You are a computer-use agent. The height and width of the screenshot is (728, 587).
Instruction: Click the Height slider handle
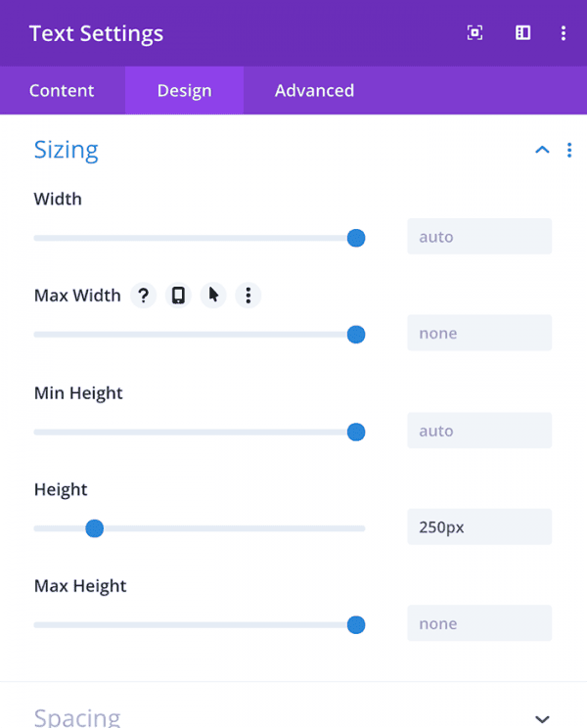(x=95, y=528)
